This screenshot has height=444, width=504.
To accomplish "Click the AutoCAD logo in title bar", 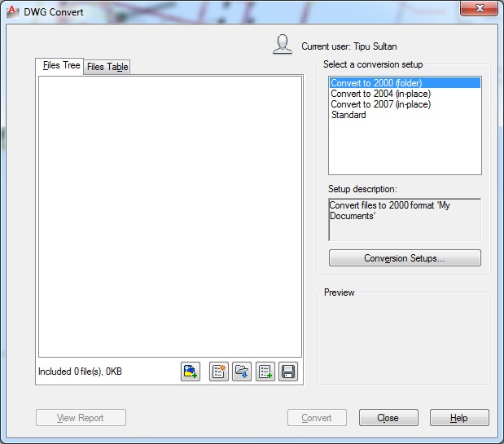I will pyautogui.click(x=12, y=11).
